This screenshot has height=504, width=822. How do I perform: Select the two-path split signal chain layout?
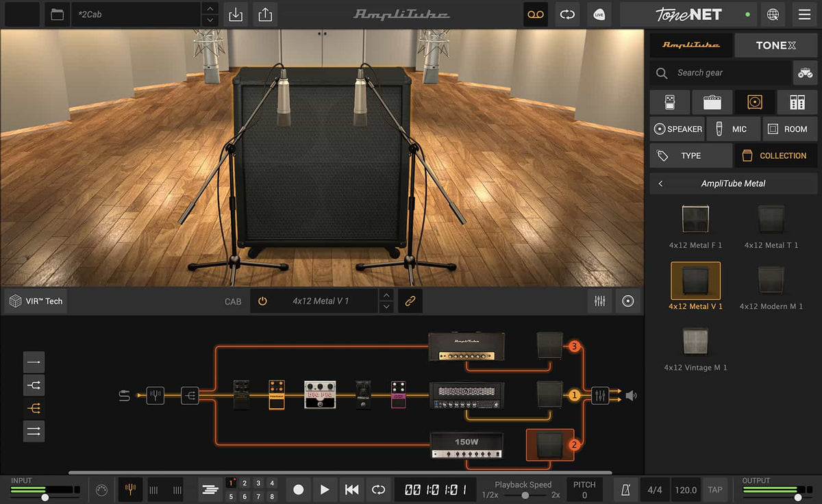point(34,385)
